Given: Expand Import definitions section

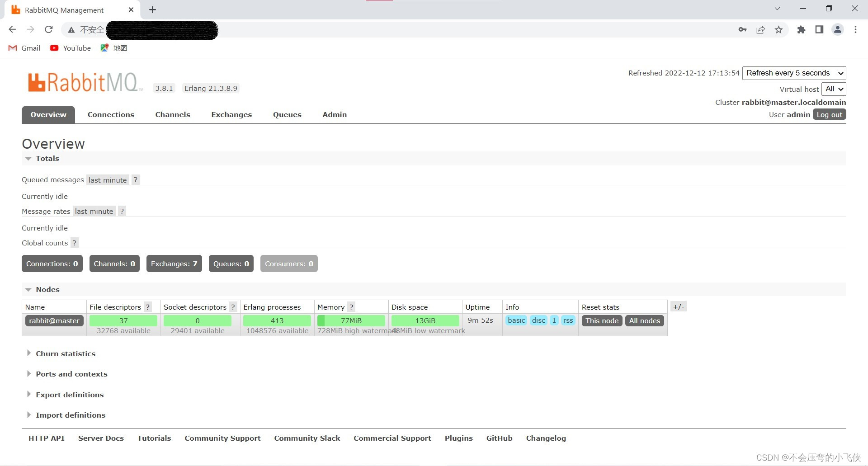Looking at the screenshot, I should tap(66, 415).
